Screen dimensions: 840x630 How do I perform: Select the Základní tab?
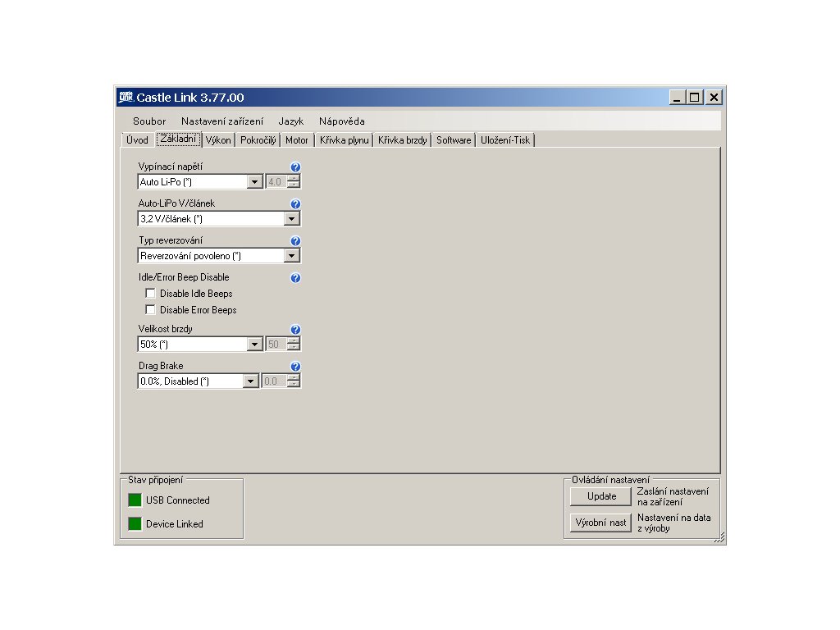tap(178, 139)
